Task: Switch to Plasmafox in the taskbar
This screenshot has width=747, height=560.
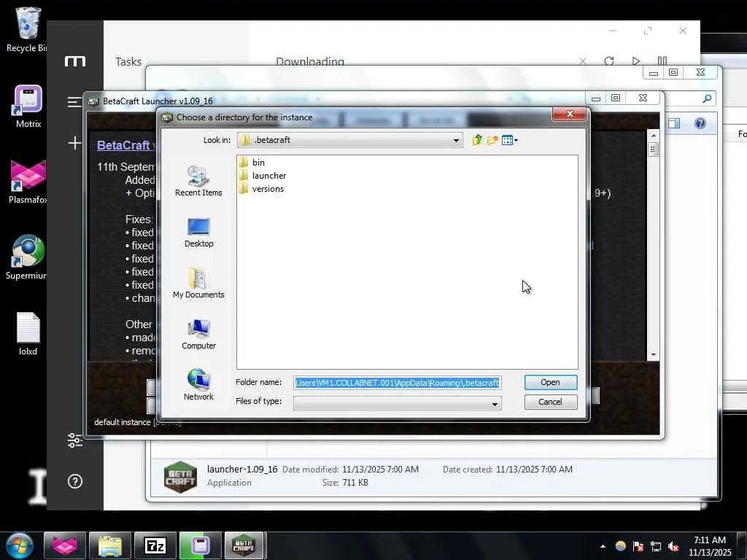Action: pos(65,545)
